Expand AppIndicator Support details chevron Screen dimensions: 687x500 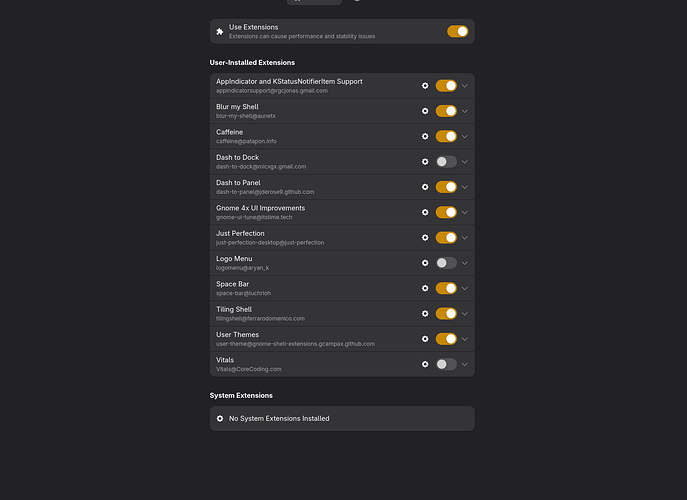tap(465, 86)
